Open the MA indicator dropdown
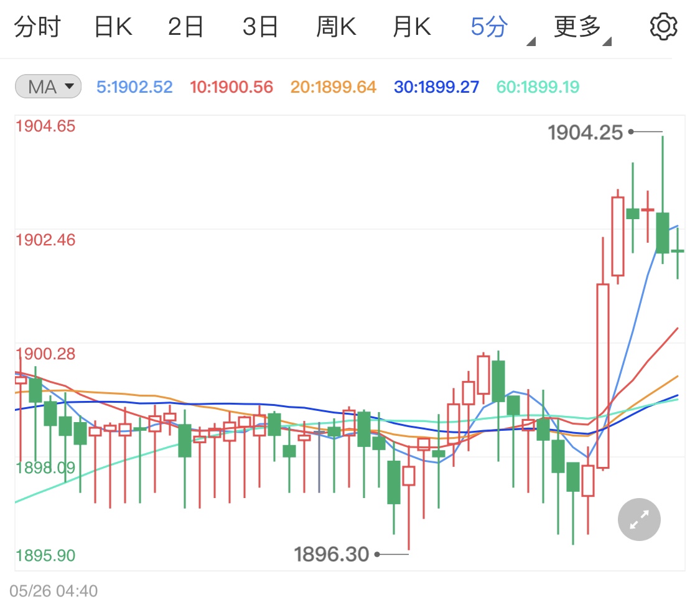Image resolution: width=700 pixels, height=607 pixels. pos(48,86)
